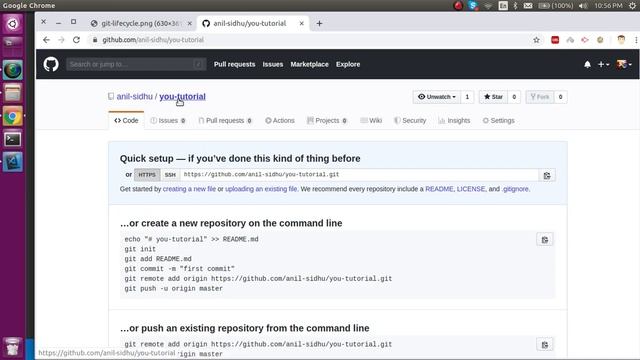The height and width of the screenshot is (360, 640).
Task: Open VS Code from the dock
Action: 13,162
